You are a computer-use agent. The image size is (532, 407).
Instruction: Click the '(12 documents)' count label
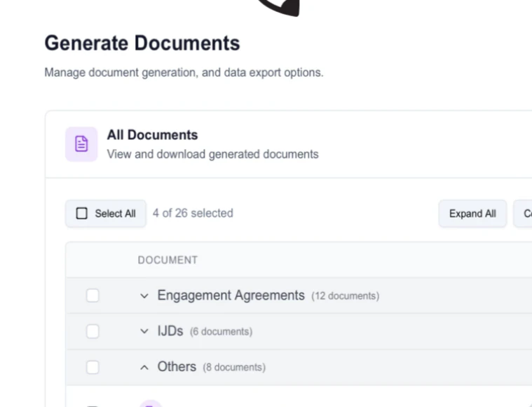point(345,296)
